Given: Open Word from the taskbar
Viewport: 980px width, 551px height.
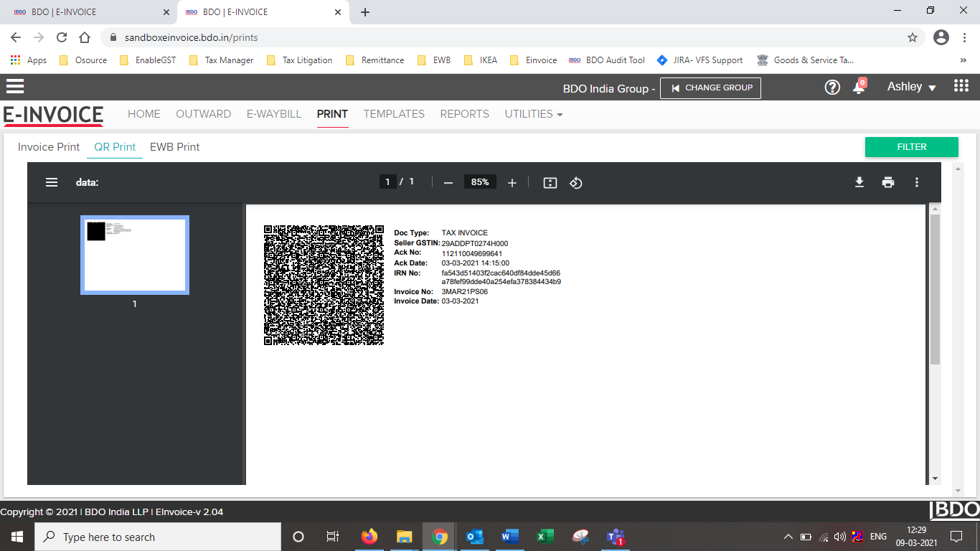Looking at the screenshot, I should click(510, 537).
